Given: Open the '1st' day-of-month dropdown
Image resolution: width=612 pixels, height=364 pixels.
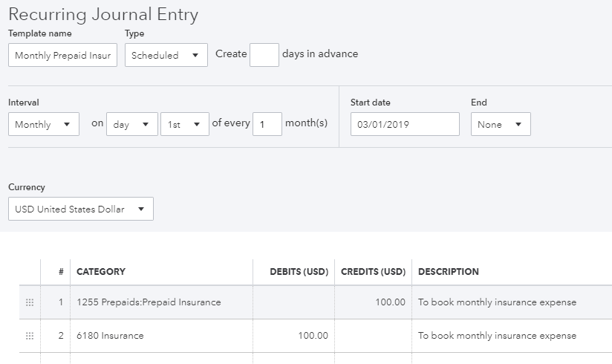Looking at the screenshot, I should (185, 124).
